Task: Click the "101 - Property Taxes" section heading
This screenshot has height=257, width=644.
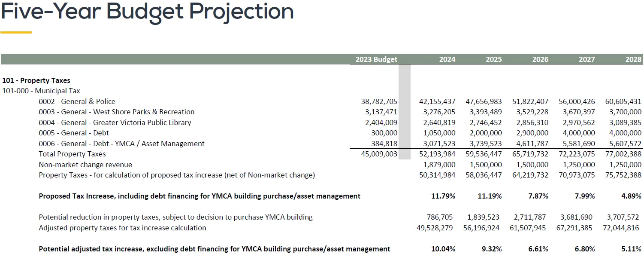Action: pyautogui.click(x=36, y=80)
